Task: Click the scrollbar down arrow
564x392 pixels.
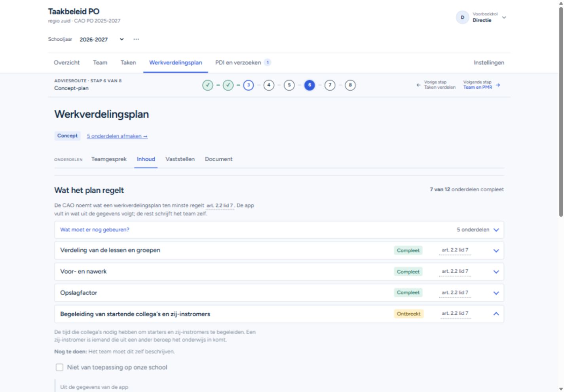Action: pos(561,389)
